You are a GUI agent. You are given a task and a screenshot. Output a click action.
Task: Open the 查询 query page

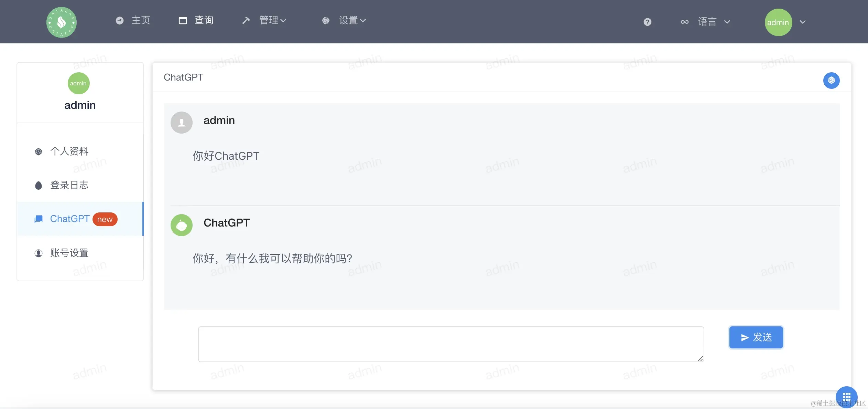coord(196,20)
